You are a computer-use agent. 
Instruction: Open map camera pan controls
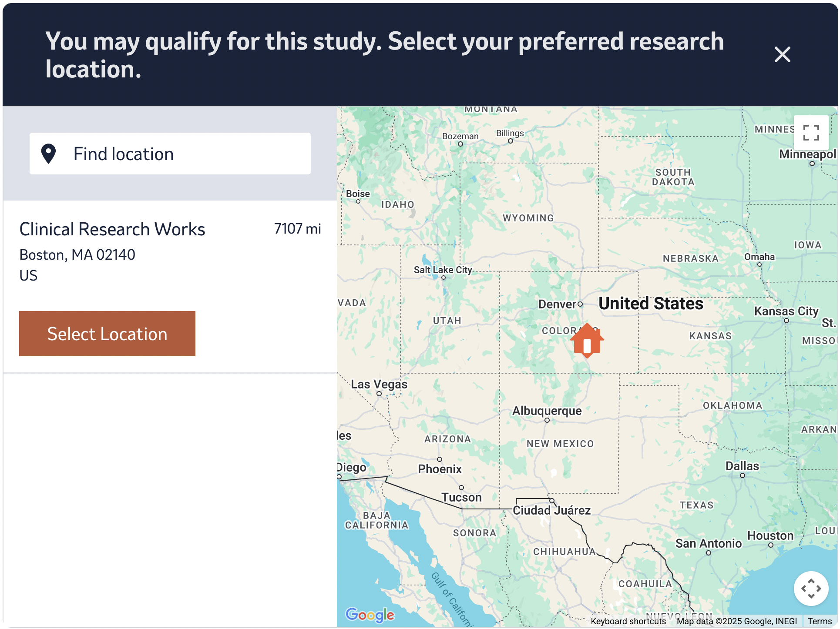tap(811, 588)
